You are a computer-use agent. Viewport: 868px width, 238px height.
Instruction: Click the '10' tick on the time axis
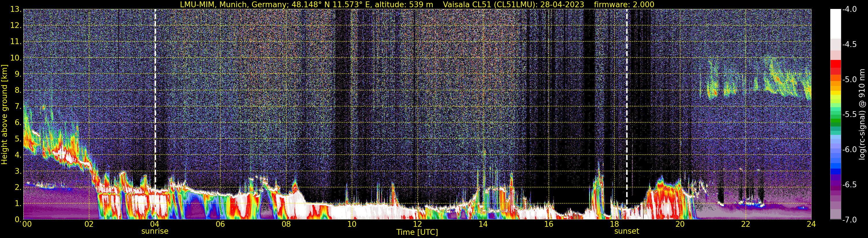pyautogui.click(x=352, y=224)
